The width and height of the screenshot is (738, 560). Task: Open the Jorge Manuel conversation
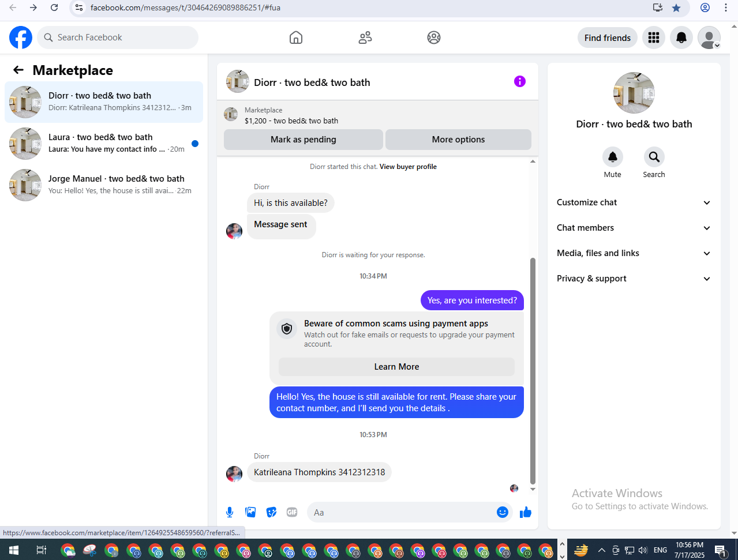(x=104, y=185)
